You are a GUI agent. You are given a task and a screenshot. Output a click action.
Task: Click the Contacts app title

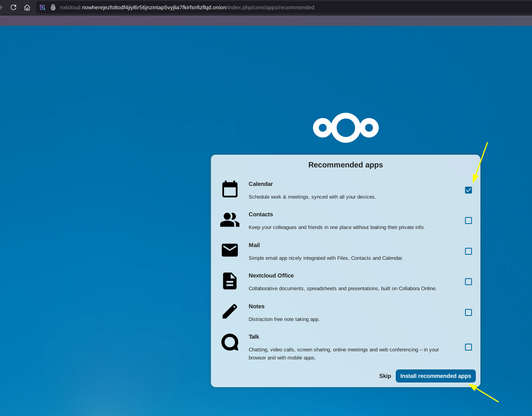coord(261,214)
